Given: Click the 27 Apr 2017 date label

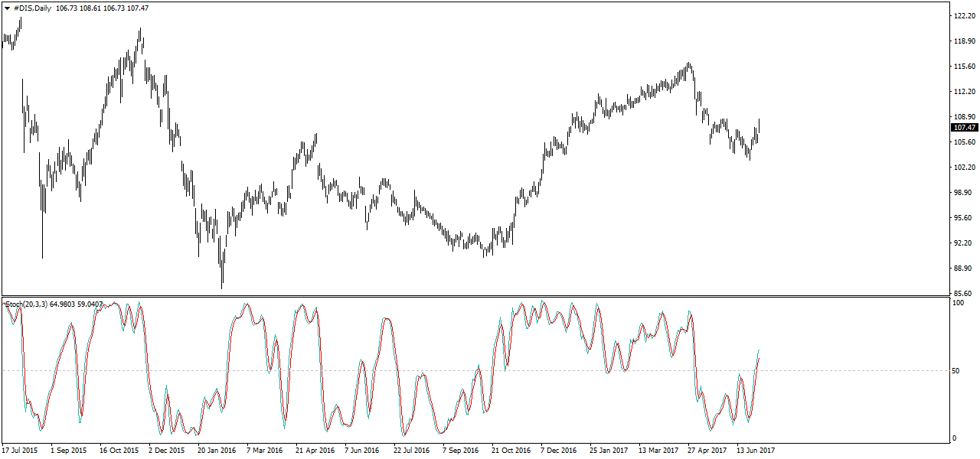Looking at the screenshot, I should 707,451.
